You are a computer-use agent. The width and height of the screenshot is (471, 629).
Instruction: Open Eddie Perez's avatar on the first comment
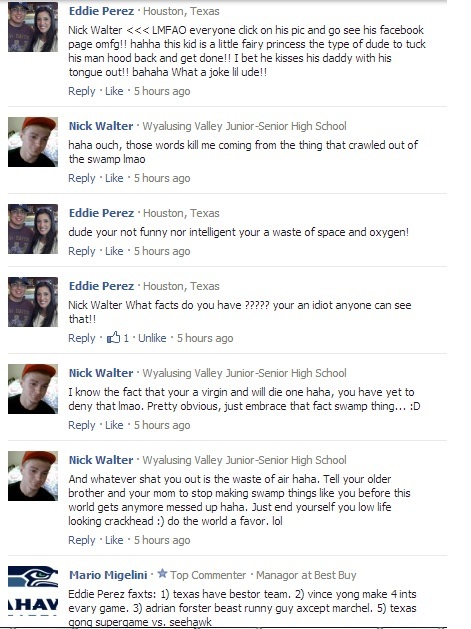(33, 27)
